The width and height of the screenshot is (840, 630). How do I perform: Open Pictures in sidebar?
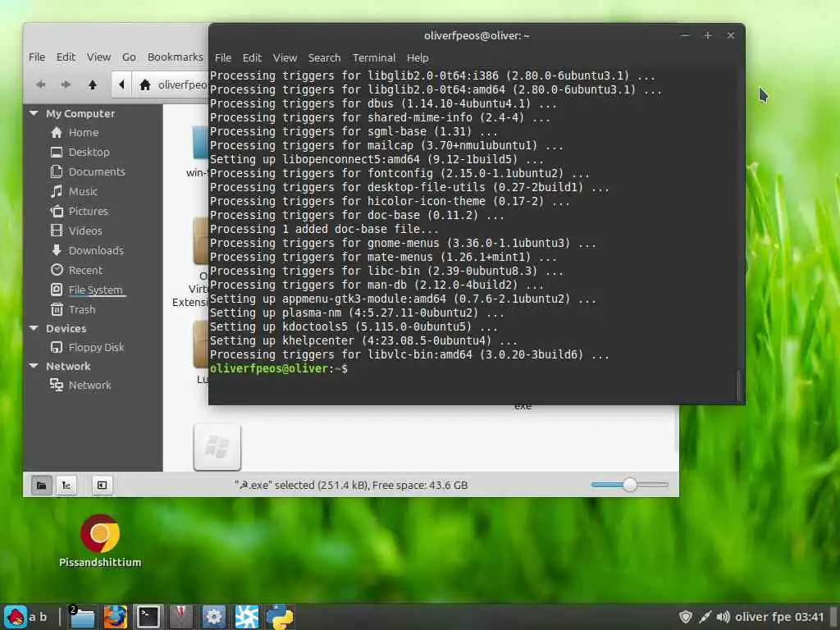[x=88, y=211]
